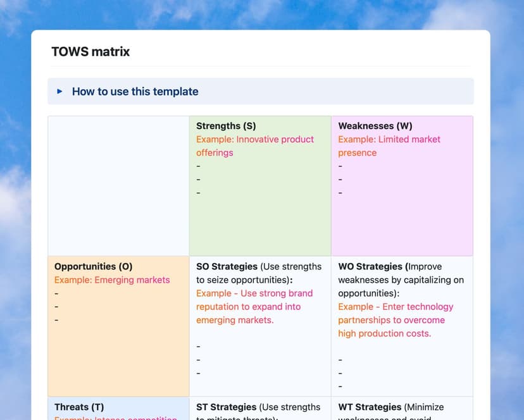Image resolution: width=524 pixels, height=420 pixels.
Task: Expand the How to use this template section
Action: (134, 91)
